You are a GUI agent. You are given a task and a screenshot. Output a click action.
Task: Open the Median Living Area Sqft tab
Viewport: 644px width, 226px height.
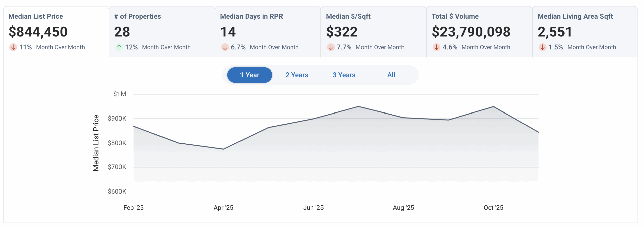pyautogui.click(x=585, y=32)
